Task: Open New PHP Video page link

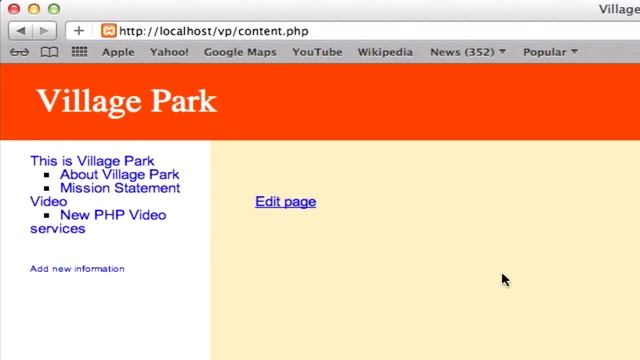Action: click(113, 215)
